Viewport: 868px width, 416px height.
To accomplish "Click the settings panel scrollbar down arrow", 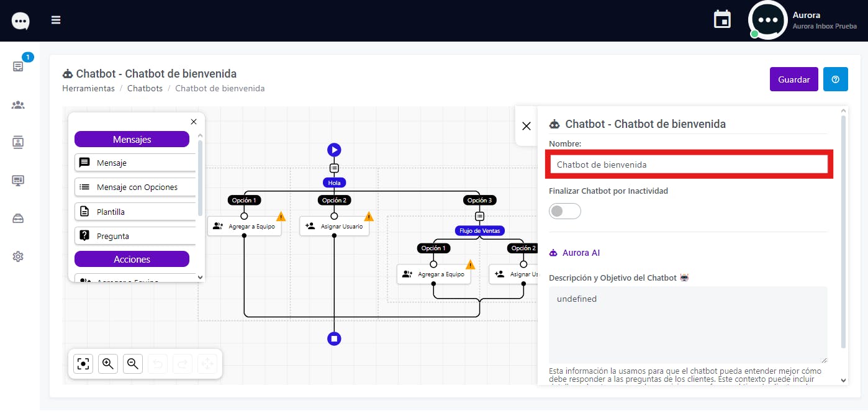I will click(843, 380).
